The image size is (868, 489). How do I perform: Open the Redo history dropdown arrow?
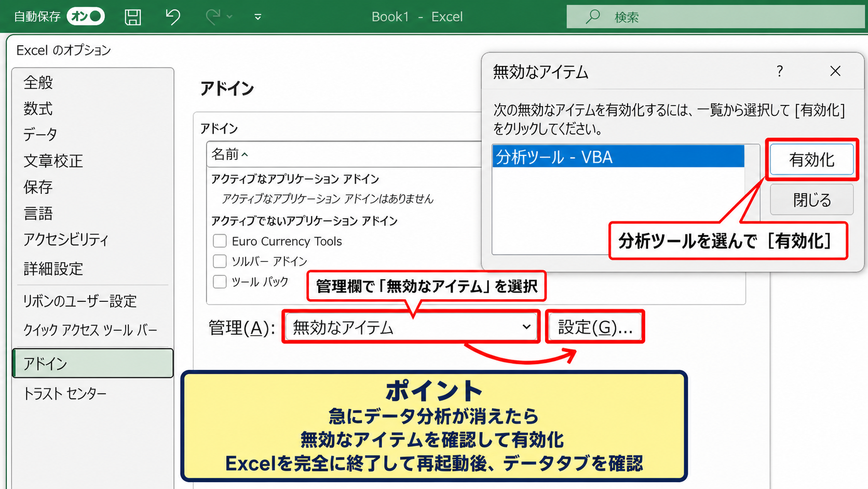click(x=229, y=17)
